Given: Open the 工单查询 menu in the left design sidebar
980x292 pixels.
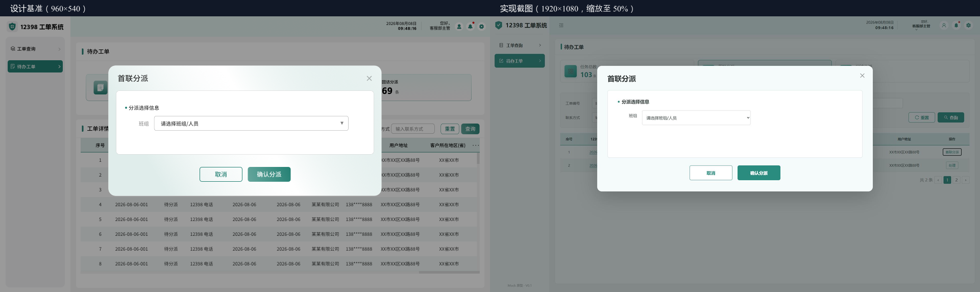Looking at the screenshot, I should pyautogui.click(x=35, y=49).
